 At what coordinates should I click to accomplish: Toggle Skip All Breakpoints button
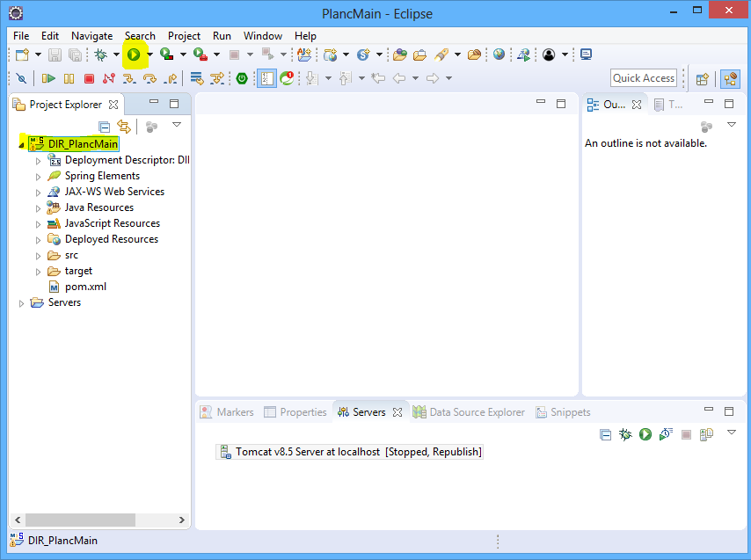[21, 78]
